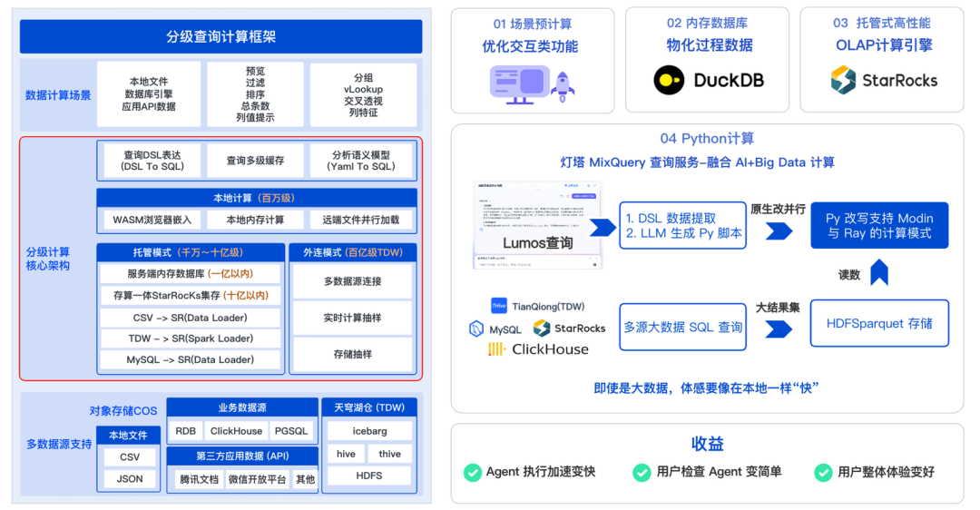The image size is (980, 510).
Task: Select the 分析语义模型 (Yaml To SQL) box
Action: pyautogui.click(x=361, y=161)
